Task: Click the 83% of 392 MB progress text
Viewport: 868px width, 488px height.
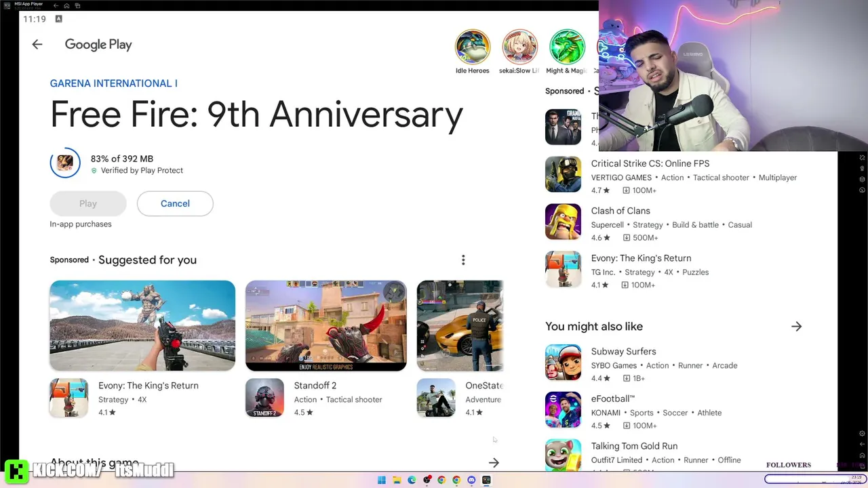Action: tap(122, 159)
